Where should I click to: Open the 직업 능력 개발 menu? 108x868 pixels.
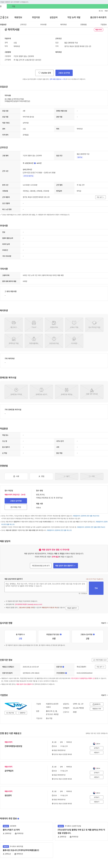(74, 18)
